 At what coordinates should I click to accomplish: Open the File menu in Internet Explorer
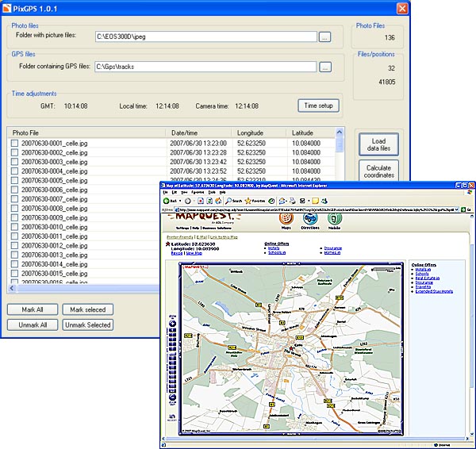pos(166,192)
